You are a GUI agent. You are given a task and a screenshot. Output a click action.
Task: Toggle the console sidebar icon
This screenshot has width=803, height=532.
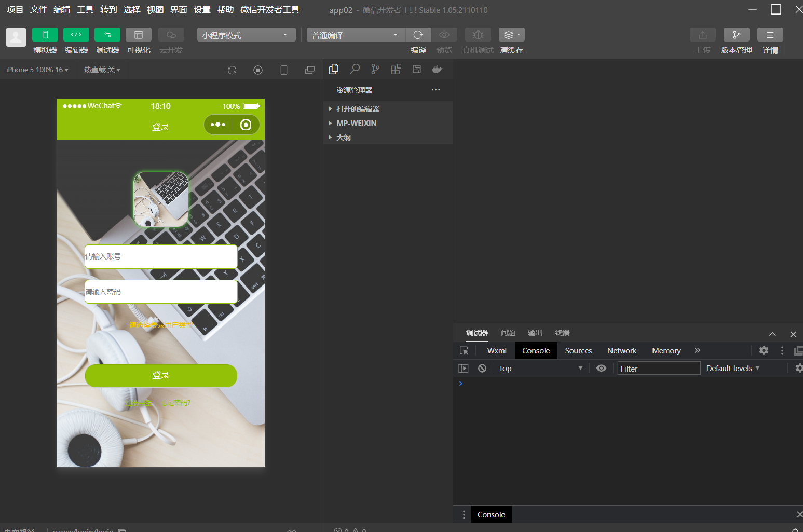click(x=464, y=369)
